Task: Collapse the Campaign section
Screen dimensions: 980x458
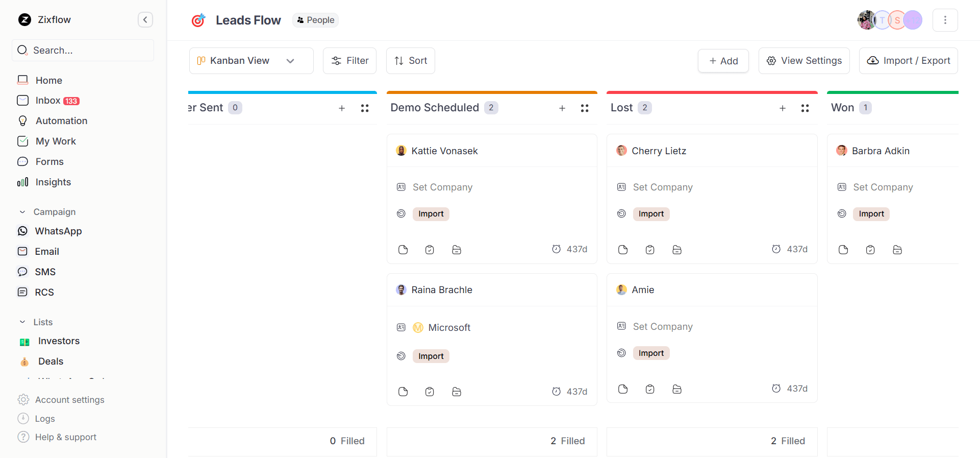Action: coord(22,211)
